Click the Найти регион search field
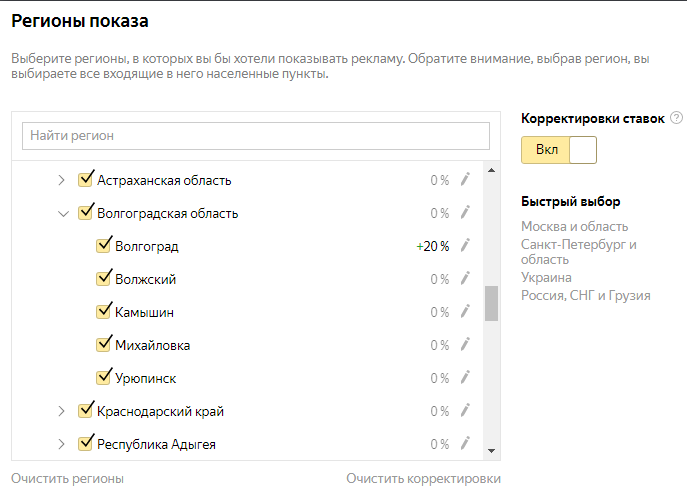This screenshot has width=687, height=489. click(256, 136)
